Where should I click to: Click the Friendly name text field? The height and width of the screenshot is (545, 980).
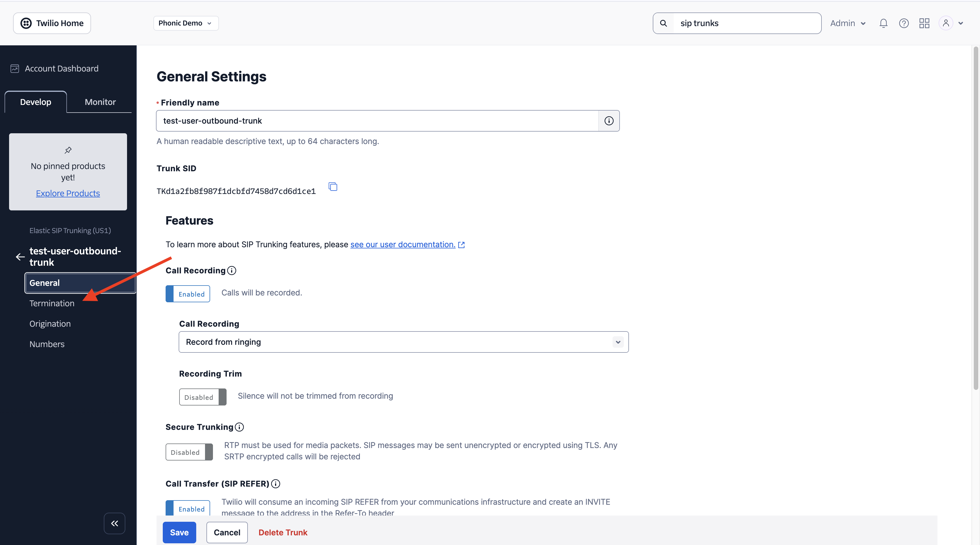coord(377,121)
